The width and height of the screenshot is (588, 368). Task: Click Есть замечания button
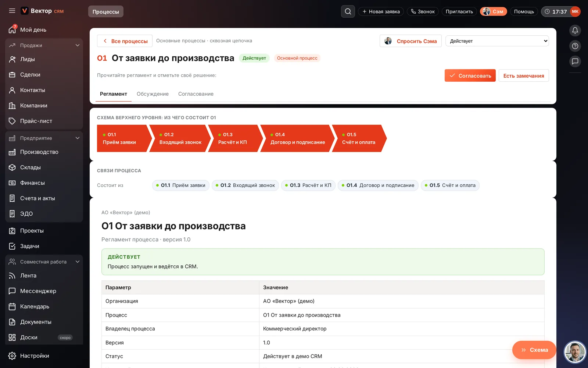(x=524, y=75)
